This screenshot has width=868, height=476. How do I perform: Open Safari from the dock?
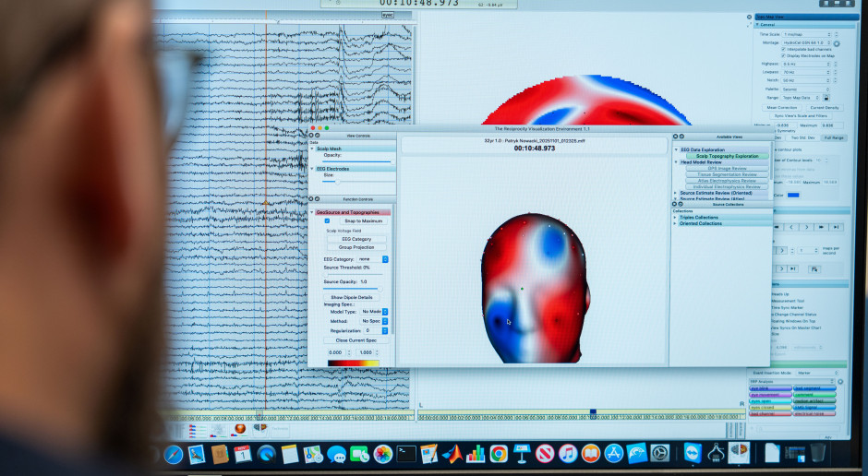tap(174, 454)
